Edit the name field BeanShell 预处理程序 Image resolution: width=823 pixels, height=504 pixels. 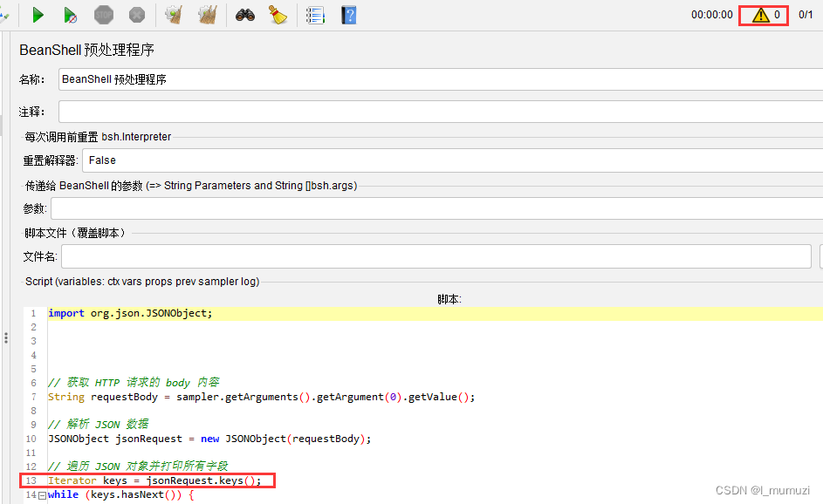pyautogui.click(x=441, y=79)
